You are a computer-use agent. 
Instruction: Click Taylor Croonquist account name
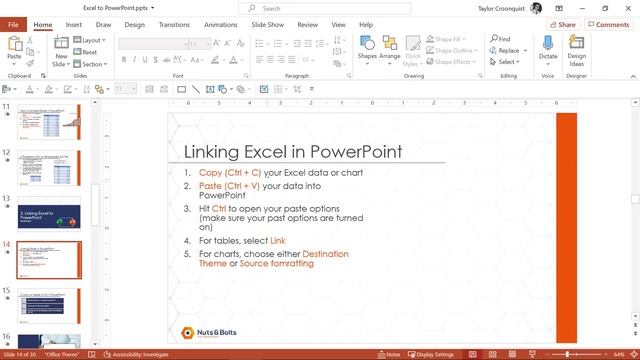click(x=501, y=8)
